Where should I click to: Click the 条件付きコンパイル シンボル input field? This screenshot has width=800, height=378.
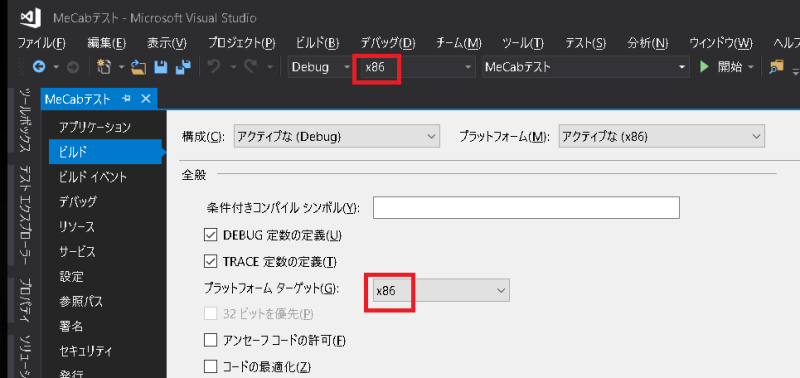pyautogui.click(x=526, y=208)
